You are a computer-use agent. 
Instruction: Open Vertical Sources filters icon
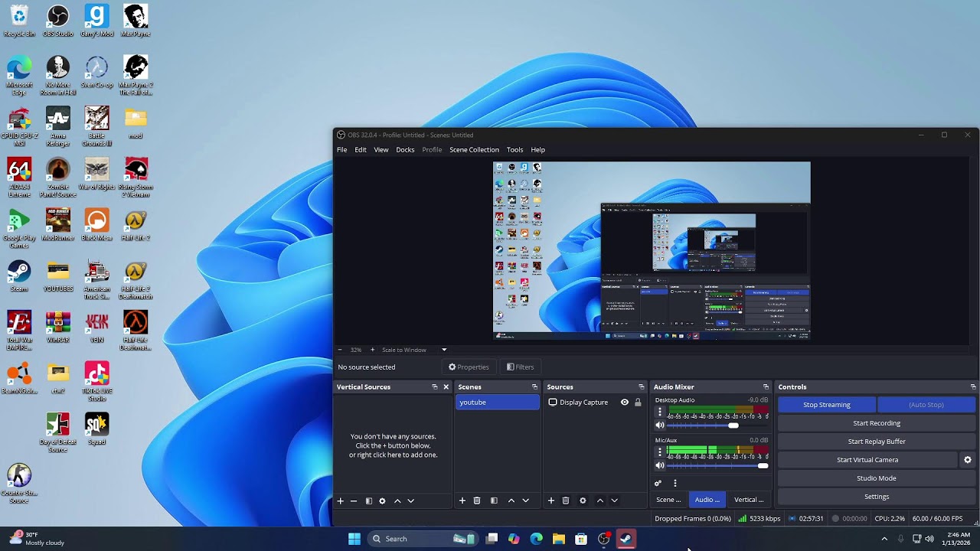point(368,500)
